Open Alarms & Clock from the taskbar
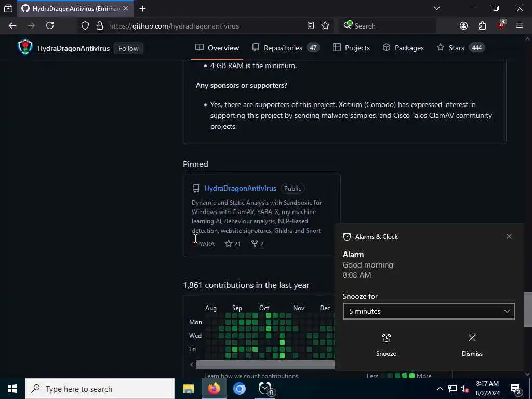This screenshot has height=399, width=532. click(265, 389)
